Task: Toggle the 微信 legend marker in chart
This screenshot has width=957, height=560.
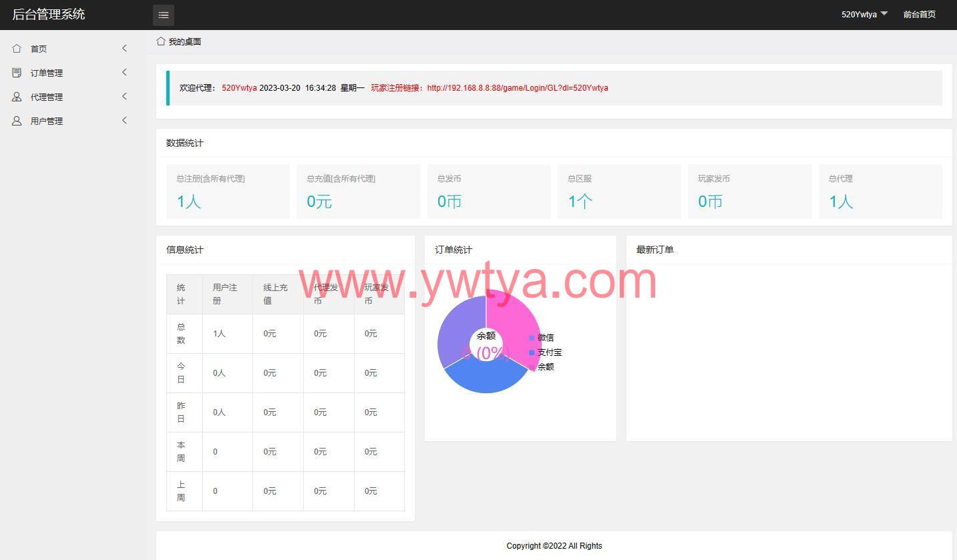Action: pyautogui.click(x=532, y=338)
